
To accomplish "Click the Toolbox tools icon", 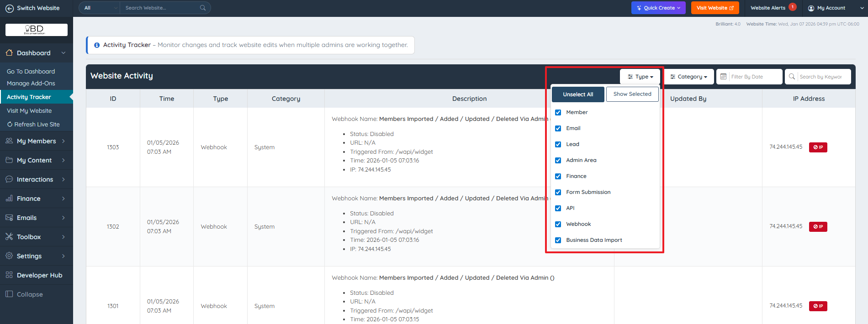I will coord(9,237).
